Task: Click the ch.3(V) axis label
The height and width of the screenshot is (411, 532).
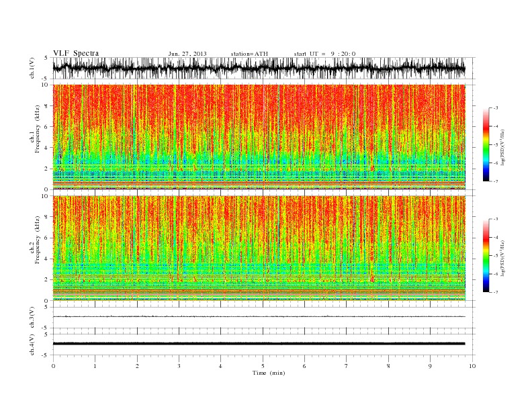Action: click(x=32, y=318)
